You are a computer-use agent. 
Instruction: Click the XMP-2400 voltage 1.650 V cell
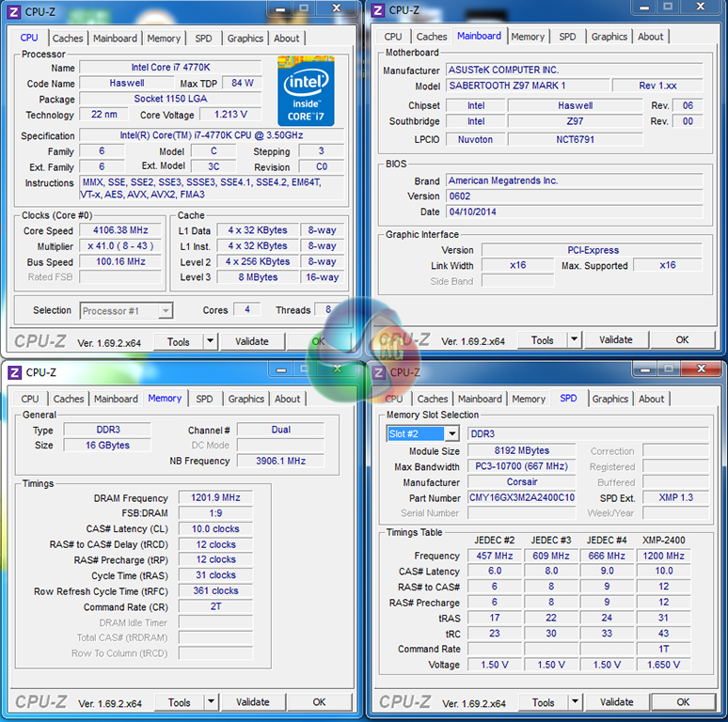(663, 665)
